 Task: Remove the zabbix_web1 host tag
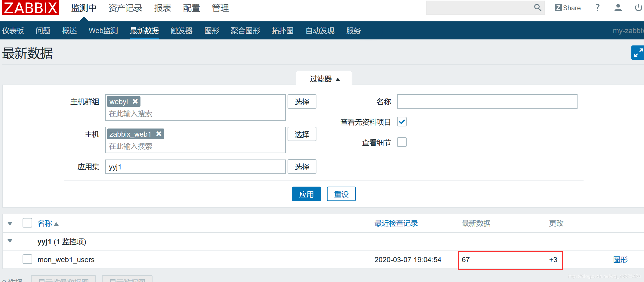coord(159,134)
